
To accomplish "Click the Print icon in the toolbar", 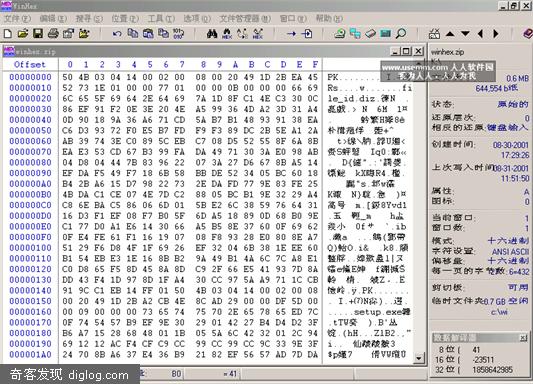I will (x=53, y=34).
